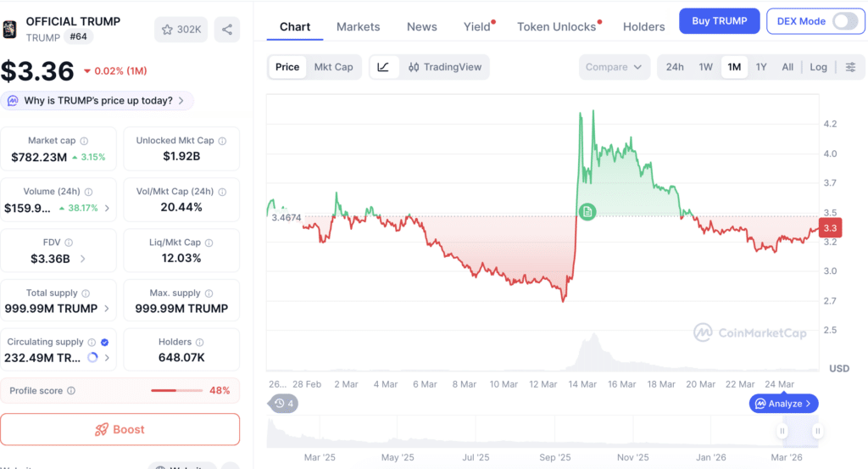Open the Compare dropdown

click(614, 67)
